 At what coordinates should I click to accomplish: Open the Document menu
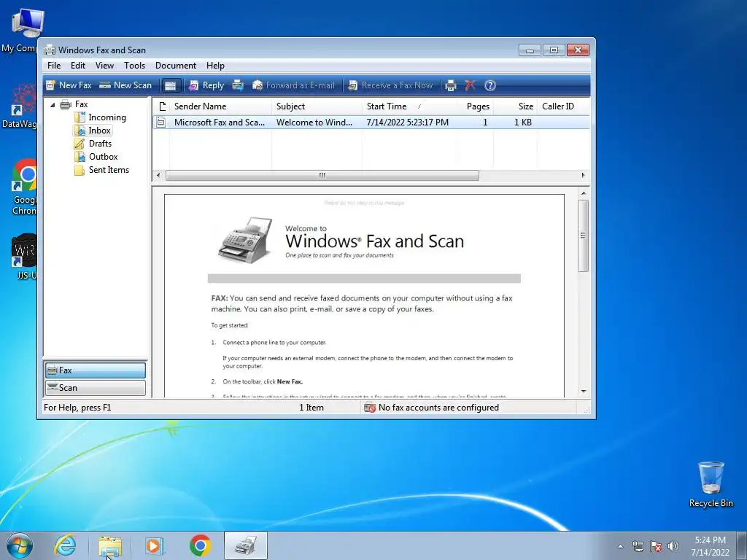point(175,65)
